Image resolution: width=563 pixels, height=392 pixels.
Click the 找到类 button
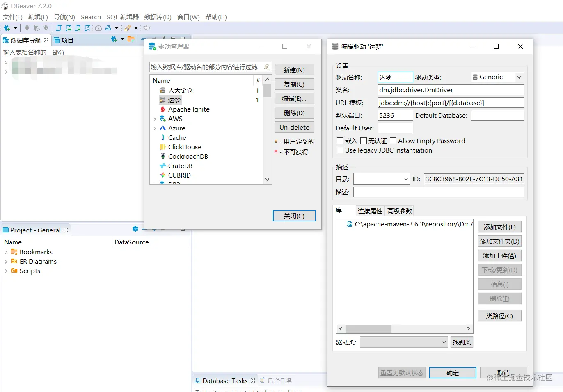click(x=462, y=342)
